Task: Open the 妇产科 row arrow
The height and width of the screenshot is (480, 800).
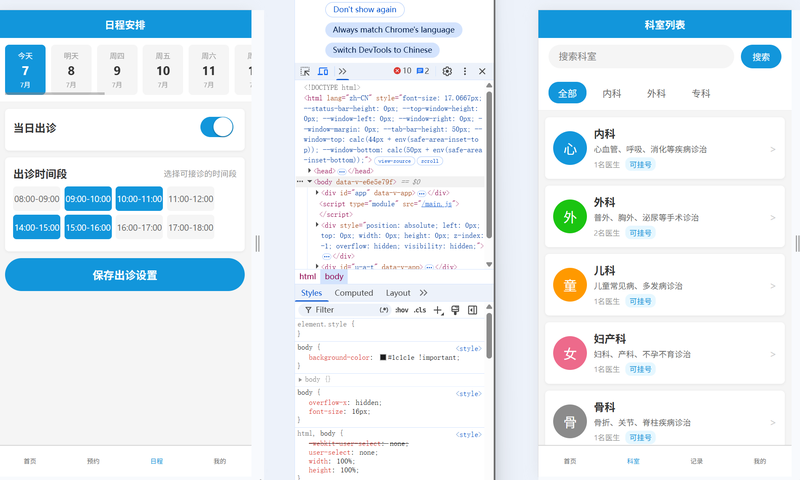Action: [773, 354]
